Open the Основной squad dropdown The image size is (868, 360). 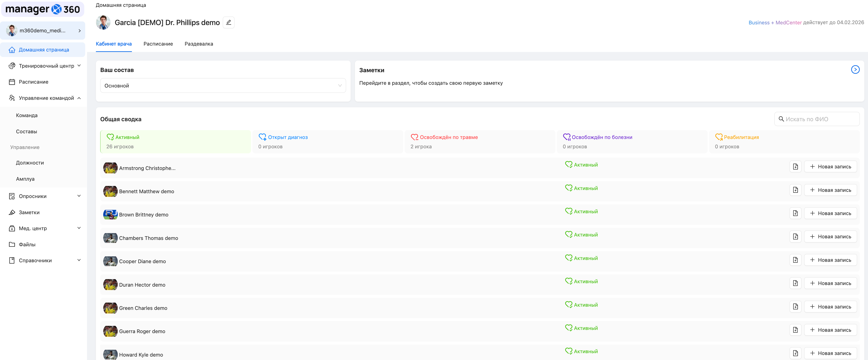pyautogui.click(x=223, y=86)
